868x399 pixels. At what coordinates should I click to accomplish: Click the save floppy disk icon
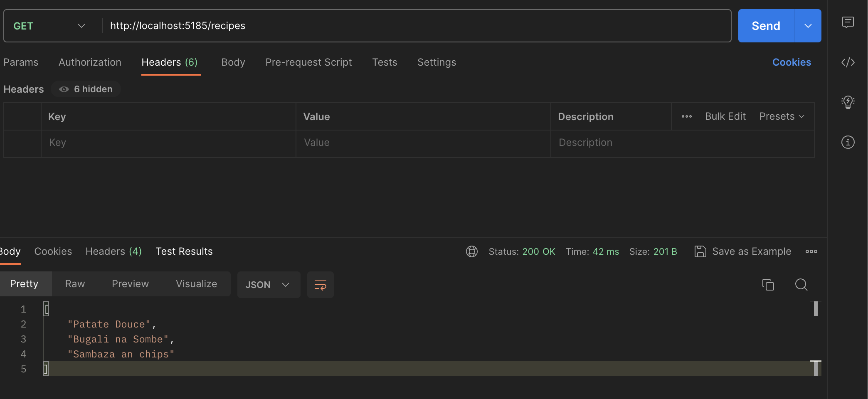(700, 251)
